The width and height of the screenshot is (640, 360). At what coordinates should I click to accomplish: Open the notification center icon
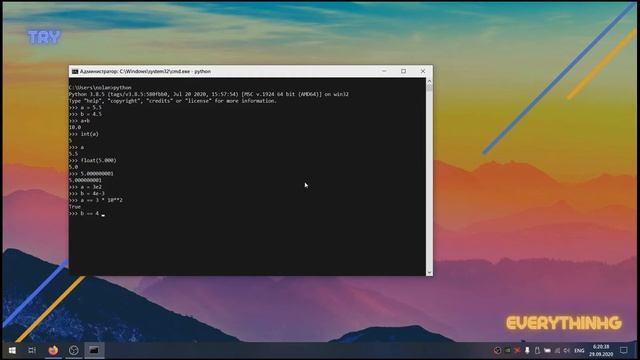click(624, 350)
